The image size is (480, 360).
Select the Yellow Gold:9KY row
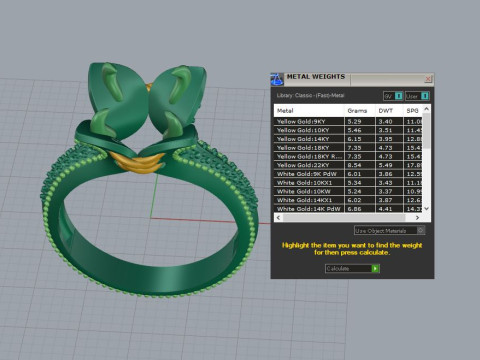tap(348, 121)
